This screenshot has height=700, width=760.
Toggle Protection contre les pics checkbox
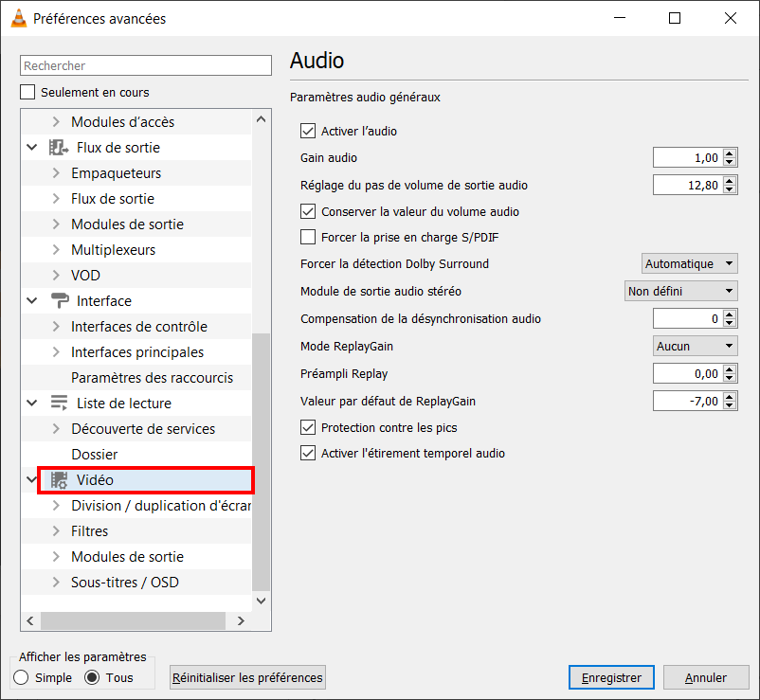[308, 427]
